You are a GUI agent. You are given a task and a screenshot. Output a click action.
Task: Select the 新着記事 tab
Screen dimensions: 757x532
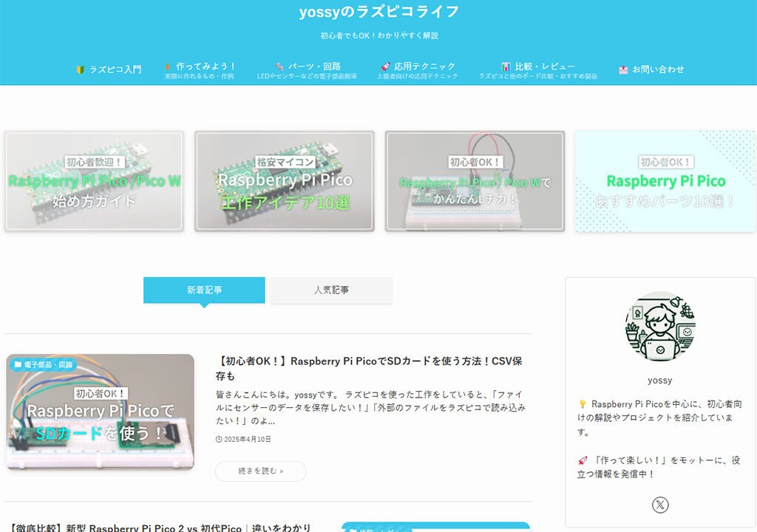(204, 290)
